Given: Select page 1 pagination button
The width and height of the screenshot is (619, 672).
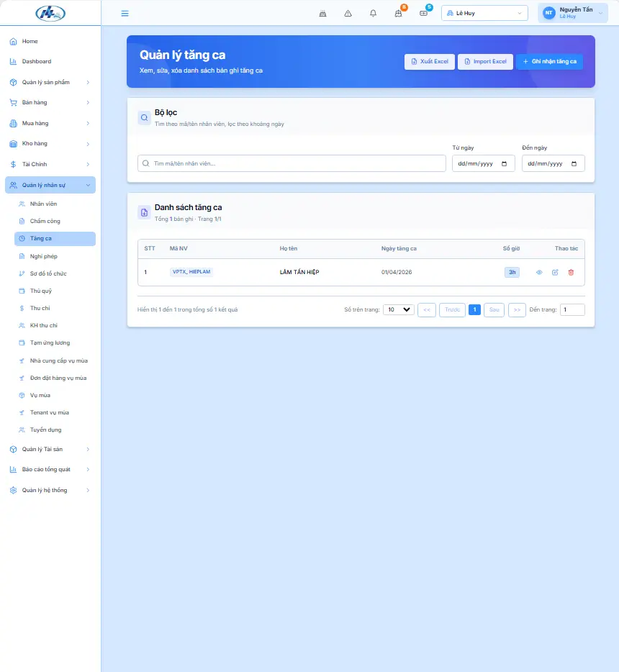Looking at the screenshot, I should 474,310.
